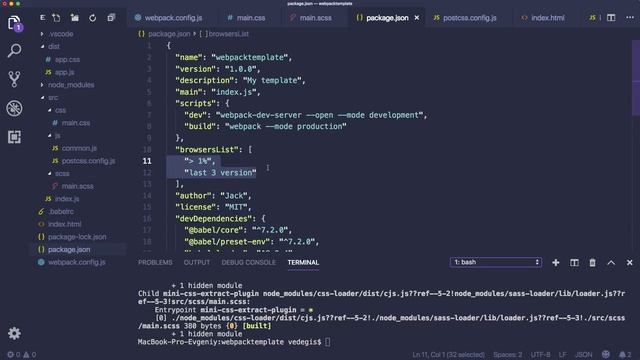Open common.js in the file tree
Viewport: 640px width, 360px height.
tap(79, 148)
